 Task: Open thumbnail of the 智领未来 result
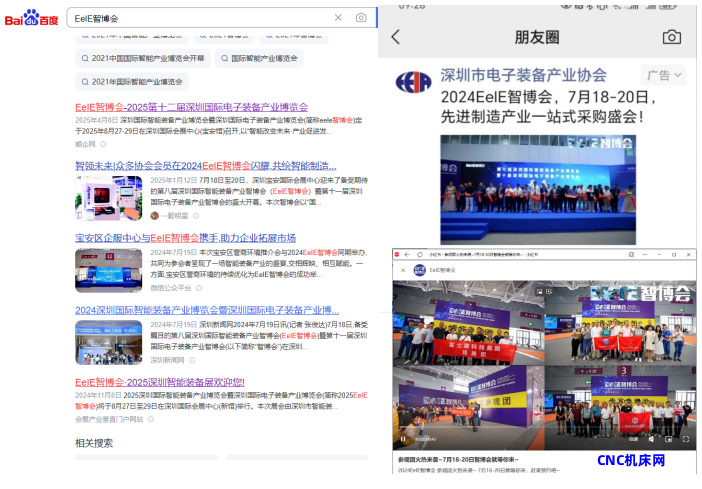pos(109,198)
